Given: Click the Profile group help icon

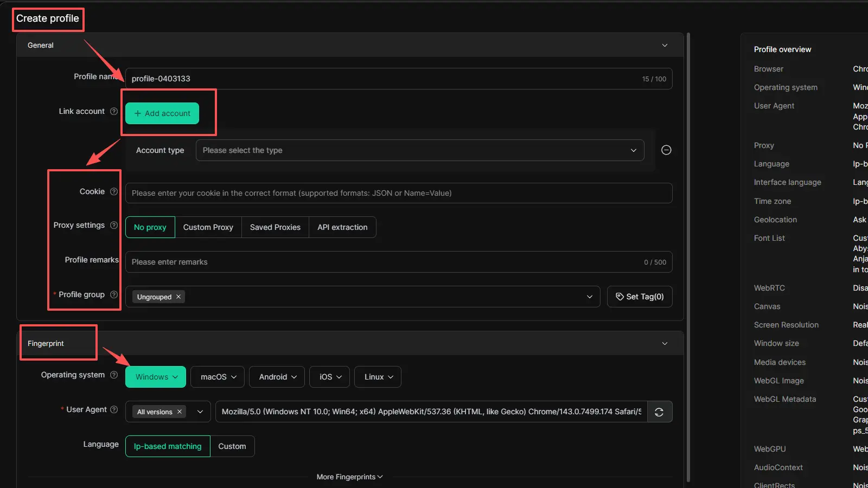Looking at the screenshot, I should click(114, 294).
